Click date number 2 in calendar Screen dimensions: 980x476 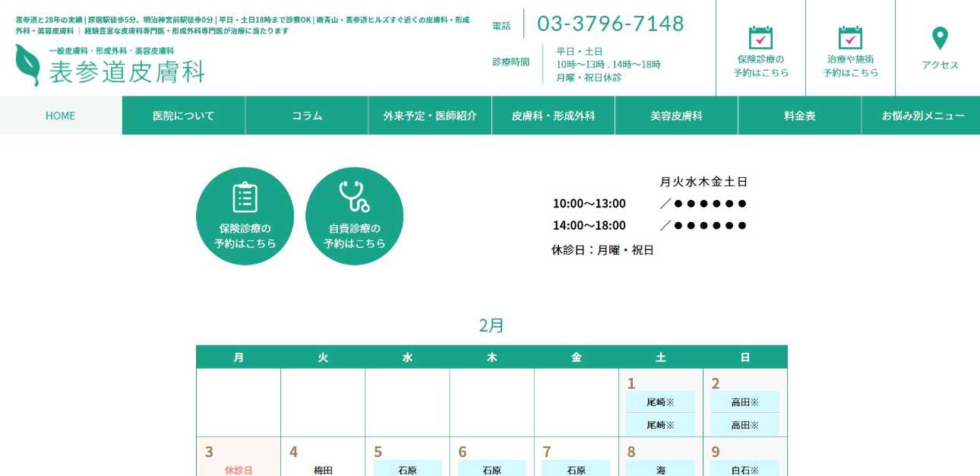tap(716, 383)
